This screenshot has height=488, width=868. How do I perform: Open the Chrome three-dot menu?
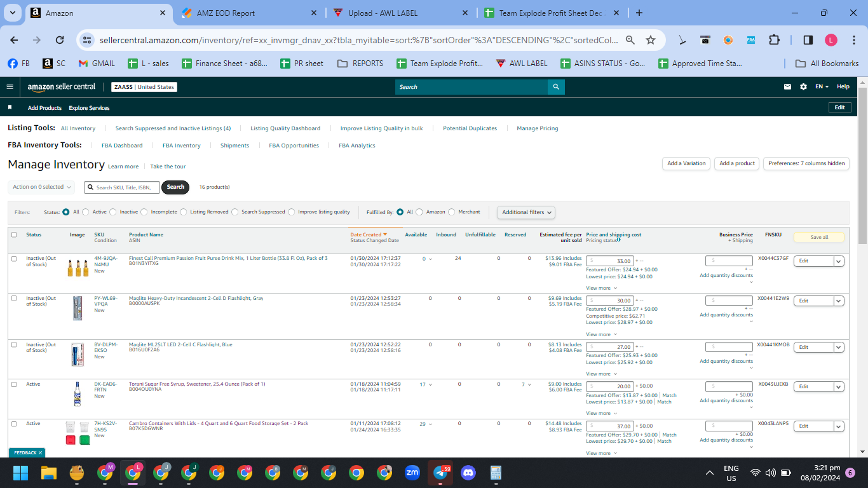(x=854, y=40)
